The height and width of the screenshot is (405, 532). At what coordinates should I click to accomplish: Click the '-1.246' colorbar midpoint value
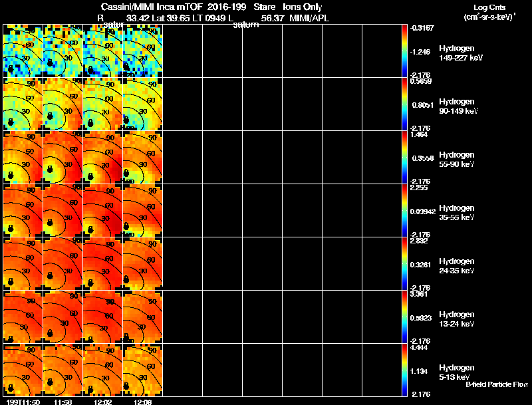click(420, 52)
